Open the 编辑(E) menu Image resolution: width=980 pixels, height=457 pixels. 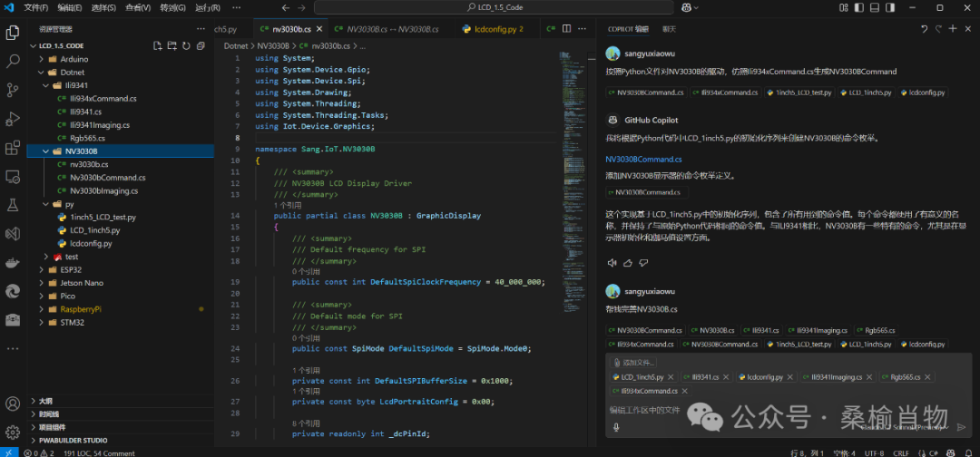tap(69, 7)
